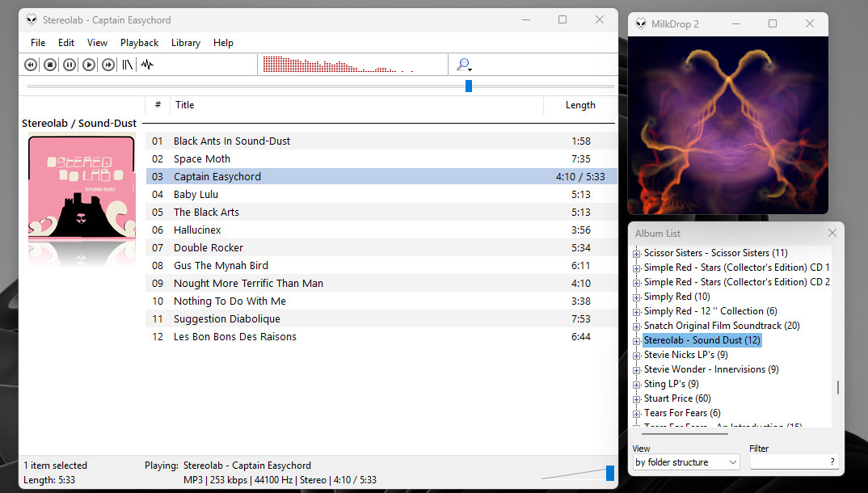Toggle the visualization waveform icon
The width and height of the screenshot is (868, 493).
pyautogui.click(x=147, y=65)
